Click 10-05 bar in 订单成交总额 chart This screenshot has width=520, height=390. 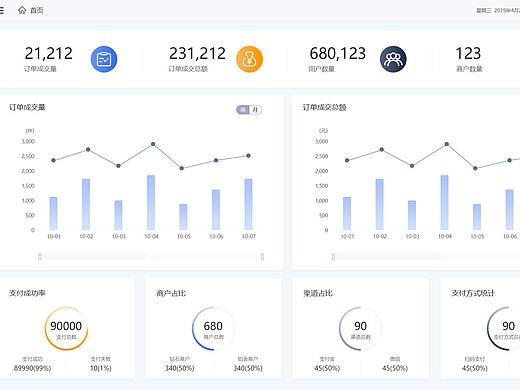click(x=477, y=217)
